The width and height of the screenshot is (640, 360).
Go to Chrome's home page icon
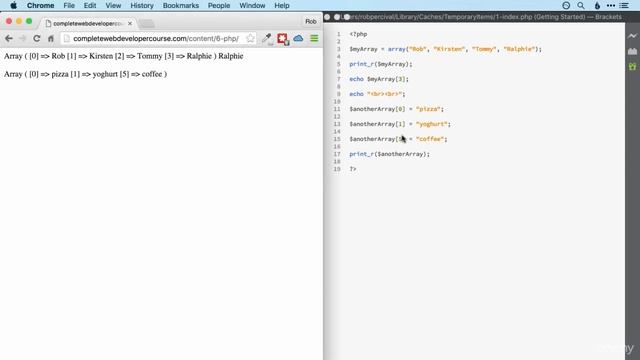[51, 38]
